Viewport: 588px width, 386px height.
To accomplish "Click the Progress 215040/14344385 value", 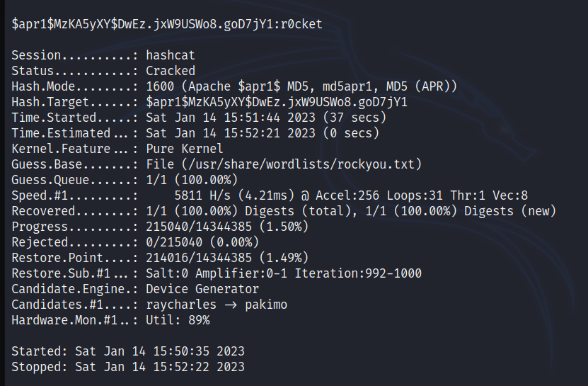I will (198, 227).
